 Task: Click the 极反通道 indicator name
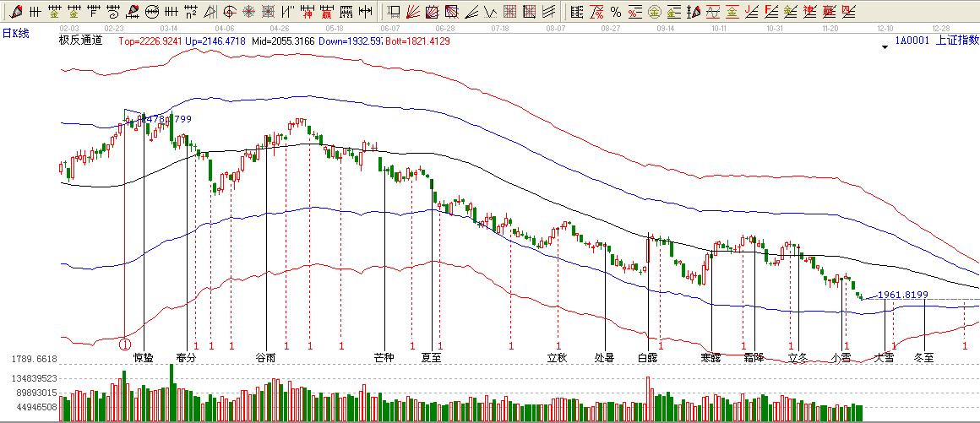80,41
